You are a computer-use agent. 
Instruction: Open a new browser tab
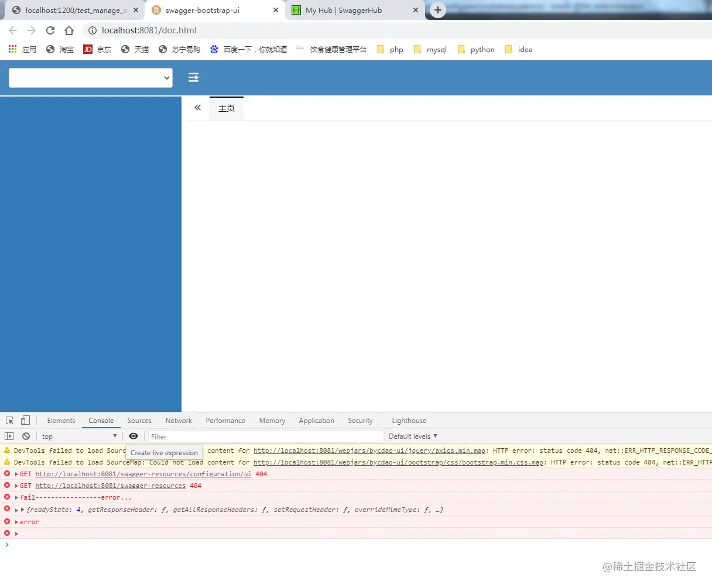coord(438,10)
